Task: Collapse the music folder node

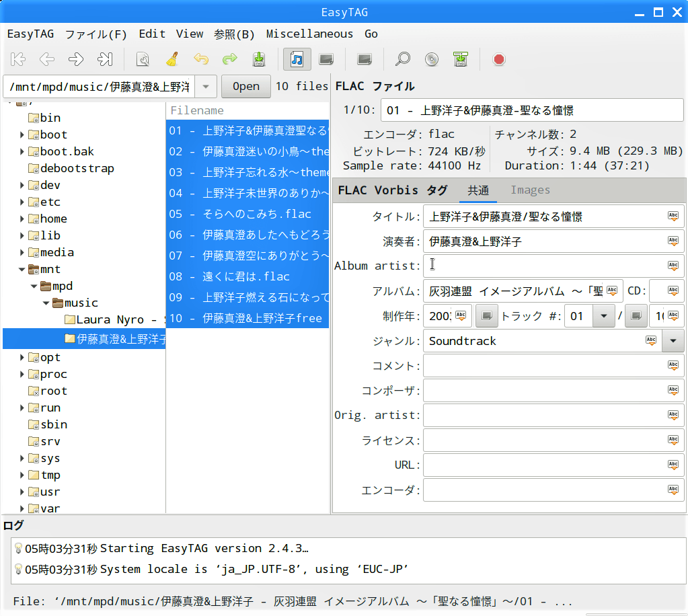Action: coord(46,303)
